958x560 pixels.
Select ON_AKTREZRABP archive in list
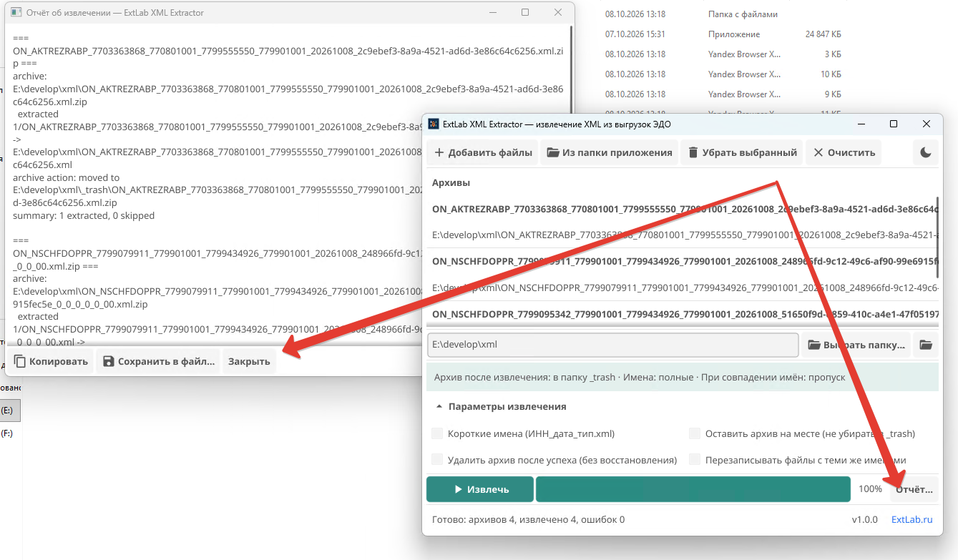[x=682, y=222]
